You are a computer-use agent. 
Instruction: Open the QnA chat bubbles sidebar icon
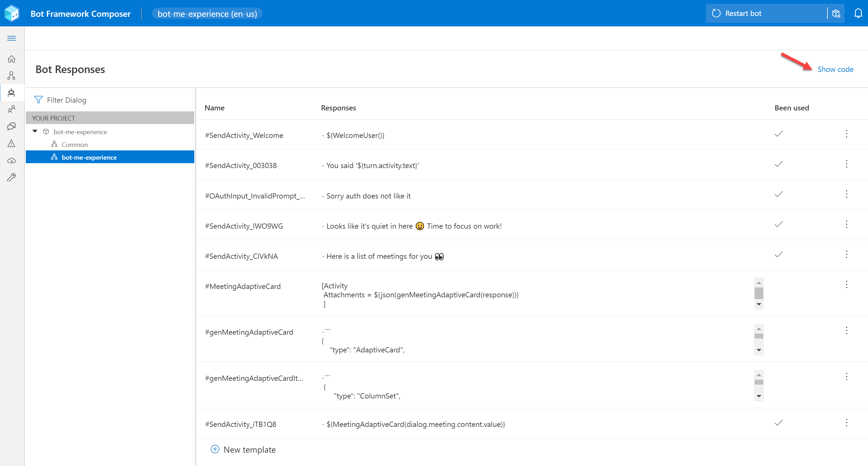[x=12, y=126]
